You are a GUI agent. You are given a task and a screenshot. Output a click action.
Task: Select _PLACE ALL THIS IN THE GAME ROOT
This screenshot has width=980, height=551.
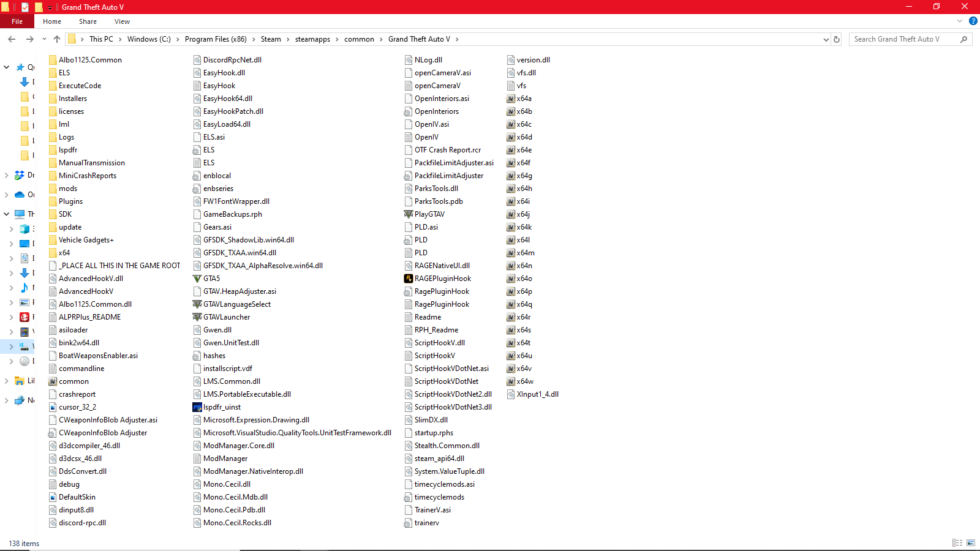click(x=115, y=266)
